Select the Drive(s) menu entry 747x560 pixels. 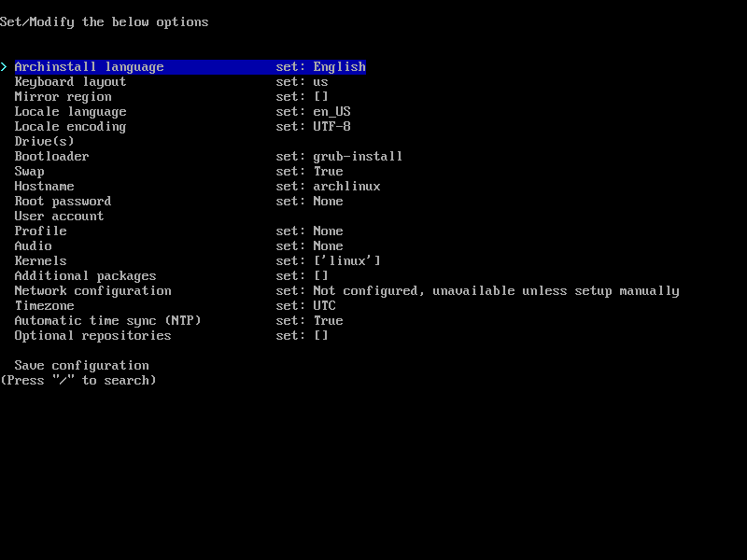coord(44,142)
